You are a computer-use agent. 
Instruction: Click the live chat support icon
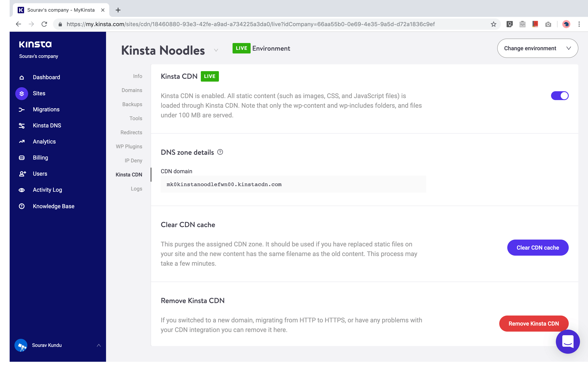coord(568,342)
